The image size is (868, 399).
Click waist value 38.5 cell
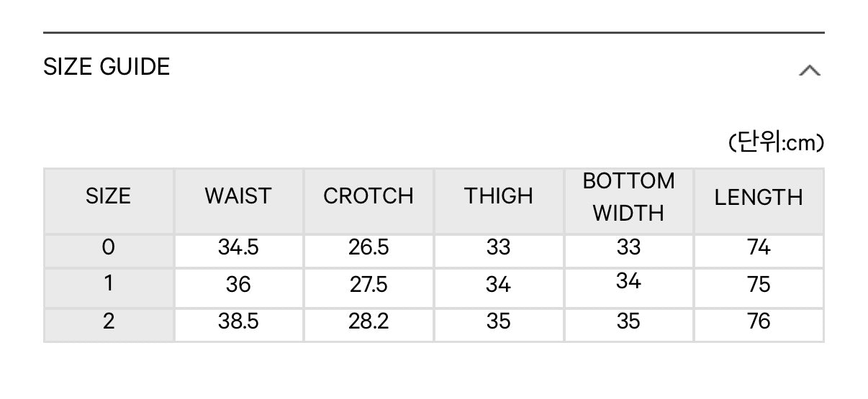238,322
